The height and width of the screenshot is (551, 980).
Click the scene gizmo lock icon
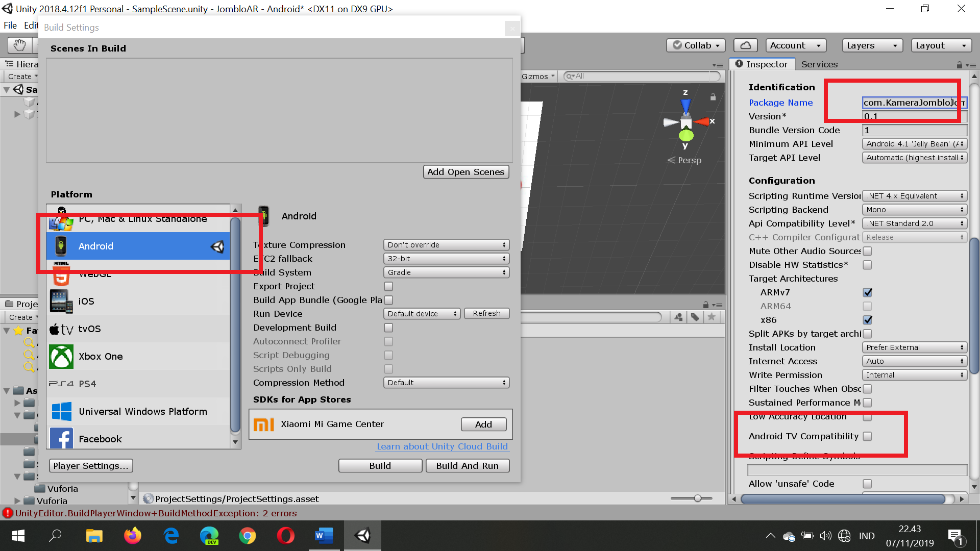click(713, 97)
